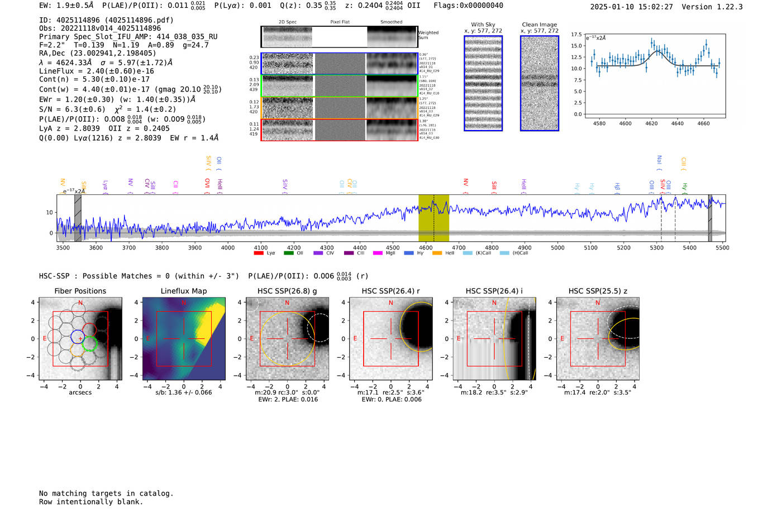Click the (K)CaII legend swatch
Viewport: 782px width, 532px height.
[x=468, y=253]
